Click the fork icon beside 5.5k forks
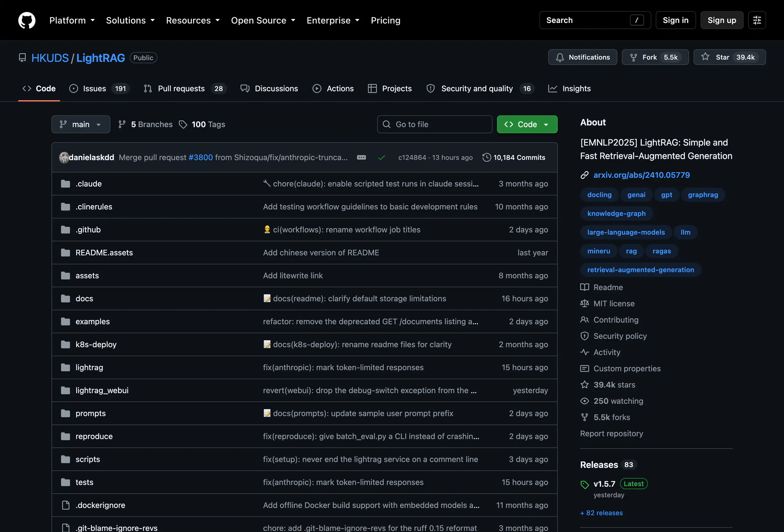The width and height of the screenshot is (784, 532). 585,417
